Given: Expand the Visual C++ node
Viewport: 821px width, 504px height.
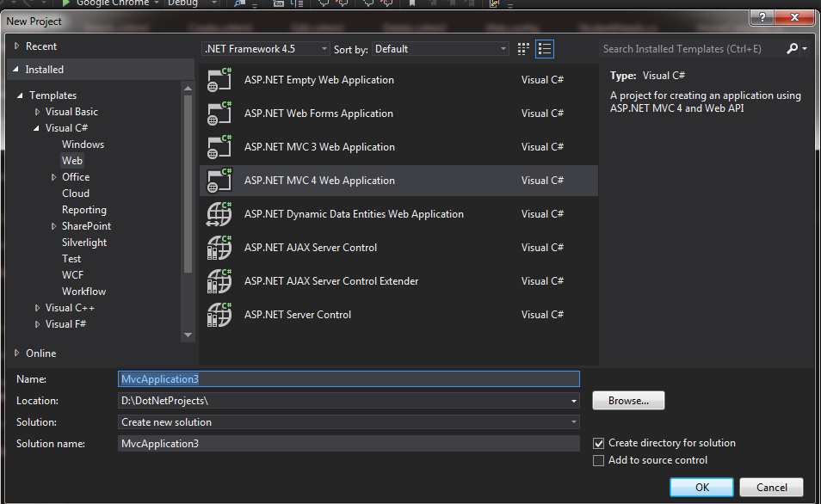Looking at the screenshot, I should point(35,307).
